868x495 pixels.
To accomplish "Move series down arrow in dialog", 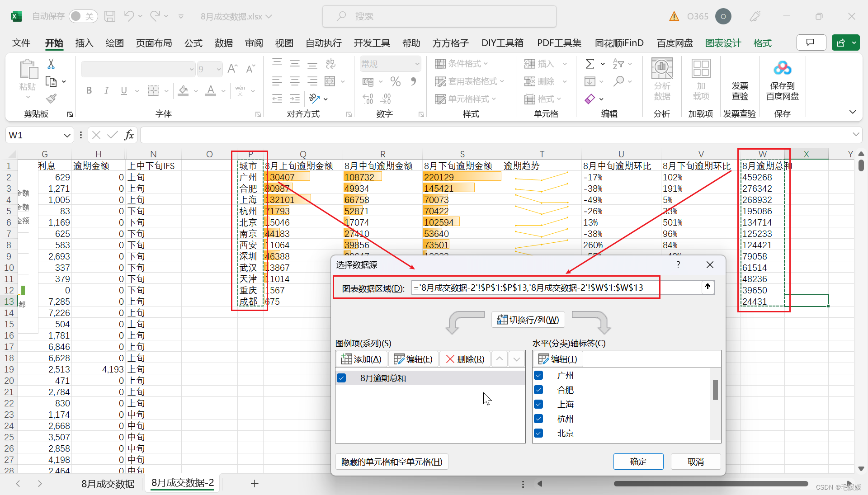I will pos(516,359).
